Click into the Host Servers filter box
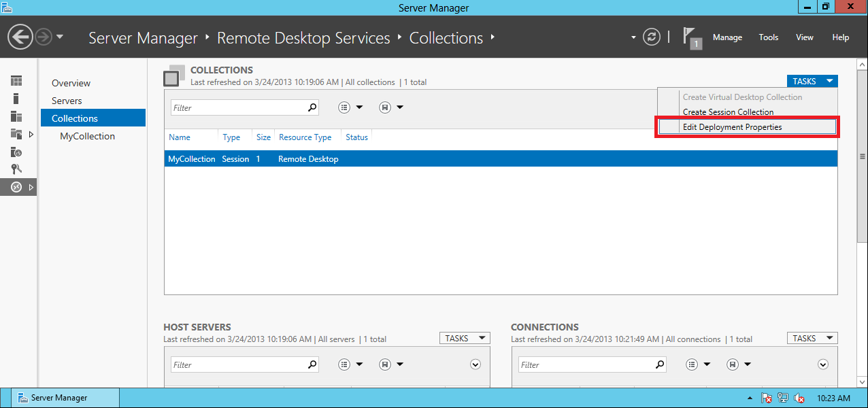This screenshot has width=868, height=408. (x=238, y=364)
